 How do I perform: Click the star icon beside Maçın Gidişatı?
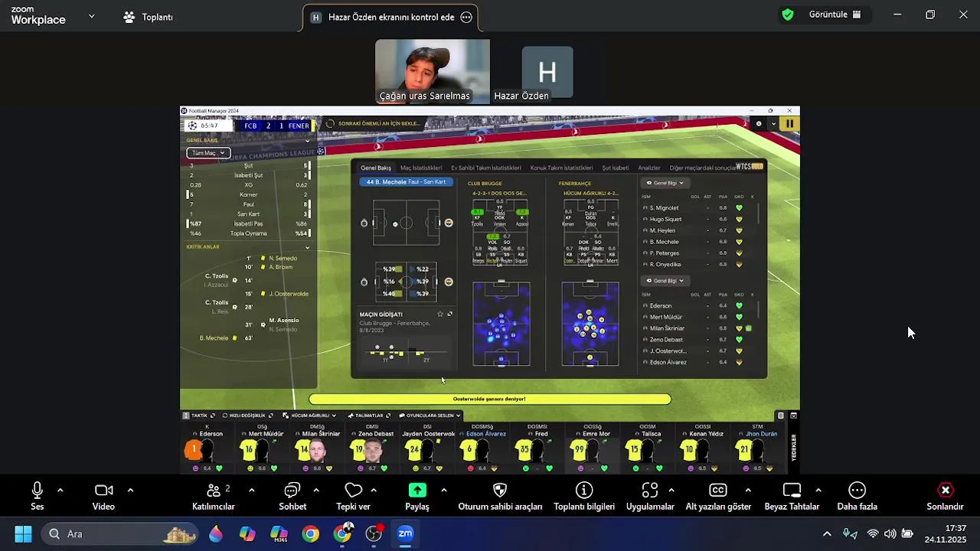(x=440, y=314)
